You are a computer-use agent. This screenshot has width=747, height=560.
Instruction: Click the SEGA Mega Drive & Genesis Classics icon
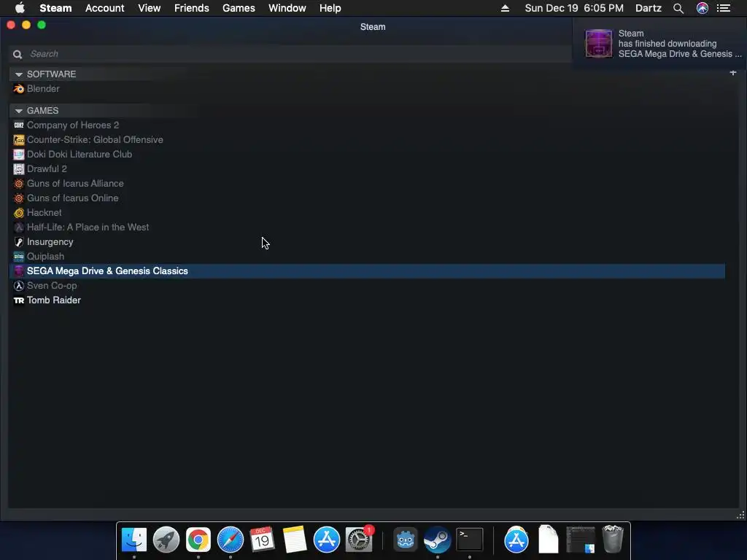(18, 271)
